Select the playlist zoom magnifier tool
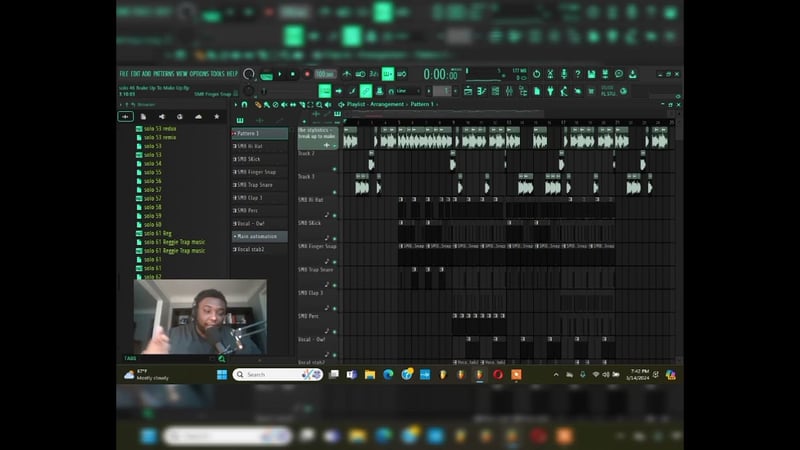This screenshot has height=450, width=800. click(x=319, y=105)
